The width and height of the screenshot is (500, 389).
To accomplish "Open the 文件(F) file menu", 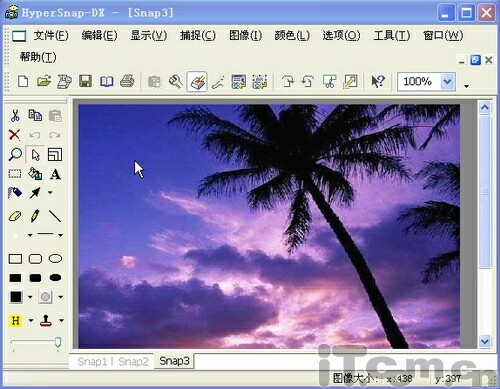I will click(51, 35).
